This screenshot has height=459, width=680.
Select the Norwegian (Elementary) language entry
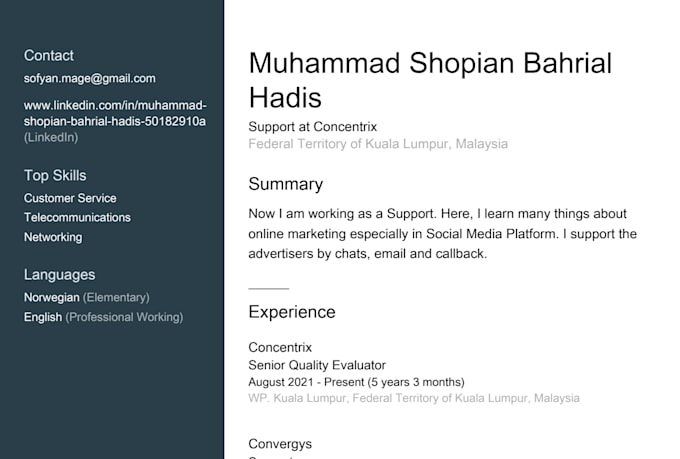click(87, 298)
